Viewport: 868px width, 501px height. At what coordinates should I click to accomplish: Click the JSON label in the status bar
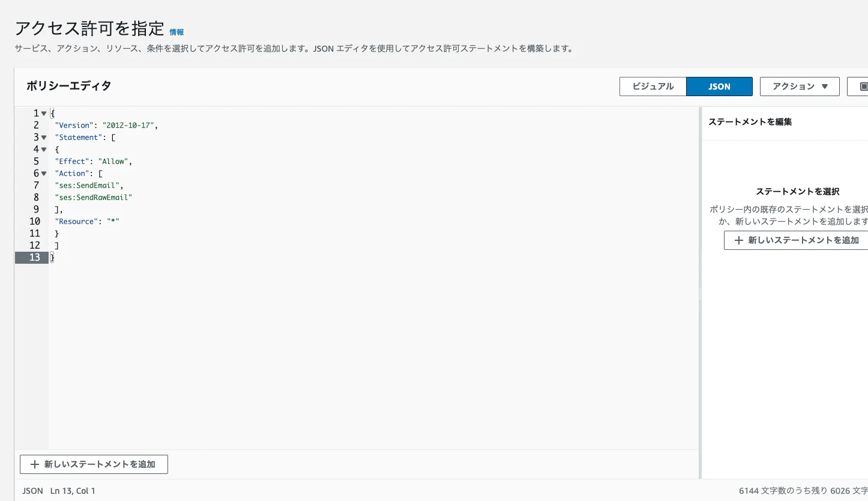tap(32, 491)
